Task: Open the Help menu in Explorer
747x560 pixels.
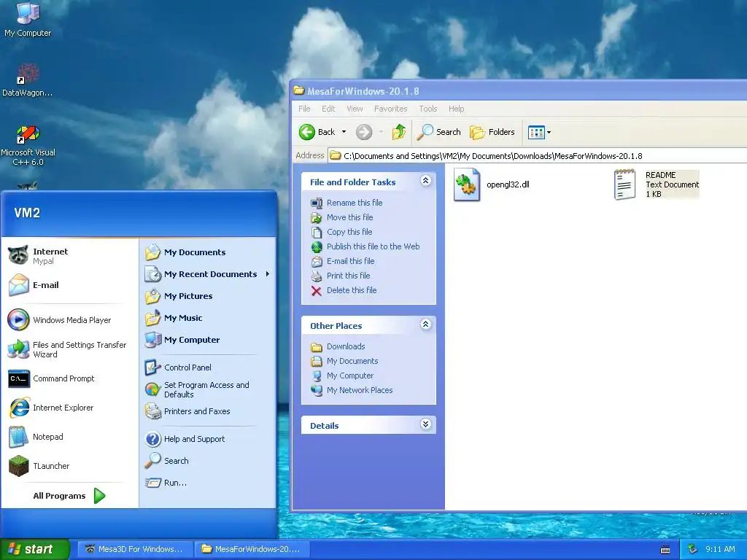Action: [x=456, y=109]
